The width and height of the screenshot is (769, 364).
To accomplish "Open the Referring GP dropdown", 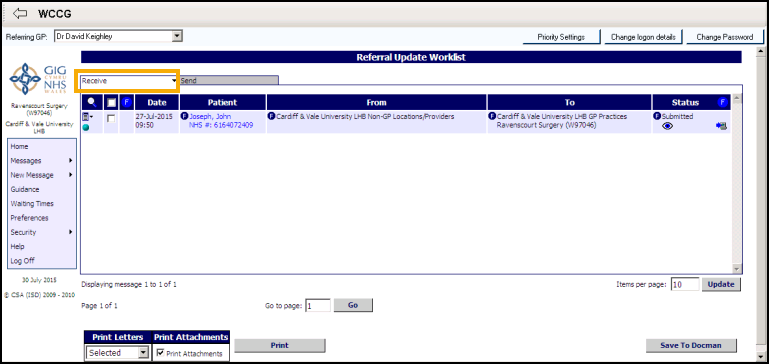I will coord(118,36).
